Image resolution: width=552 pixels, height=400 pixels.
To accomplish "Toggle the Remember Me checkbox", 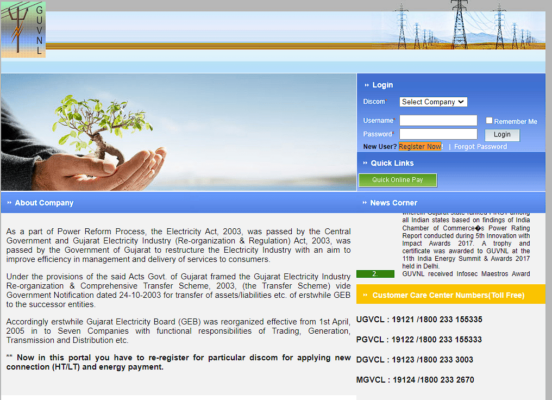I will 489,120.
